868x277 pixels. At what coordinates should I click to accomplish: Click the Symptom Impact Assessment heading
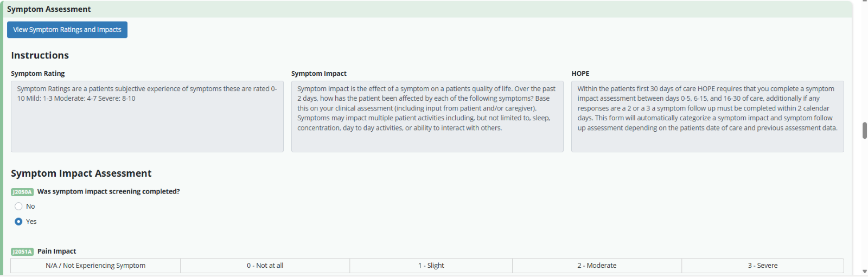(81, 173)
